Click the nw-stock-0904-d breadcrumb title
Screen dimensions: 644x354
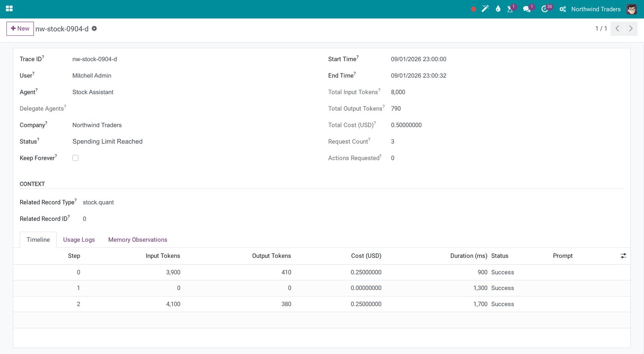click(62, 29)
